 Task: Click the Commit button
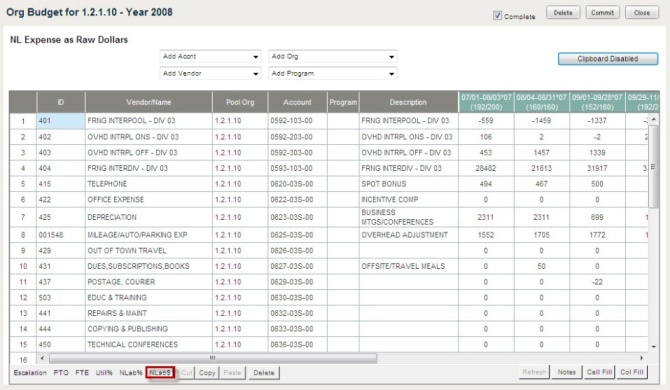[x=602, y=12]
